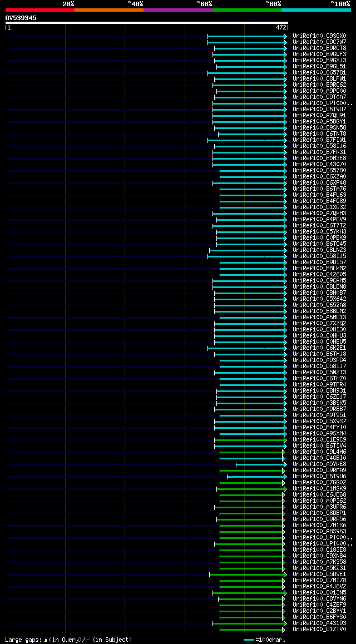The width and height of the screenshot is (356, 644).
Task: Click the =100char. scale legend
Action: [264, 640]
